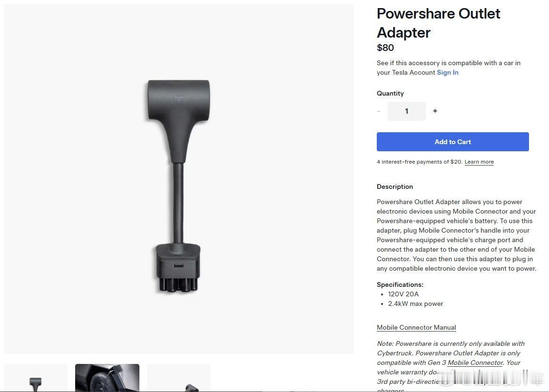Click the adapter's plug connector end

pyautogui.click(x=178, y=268)
